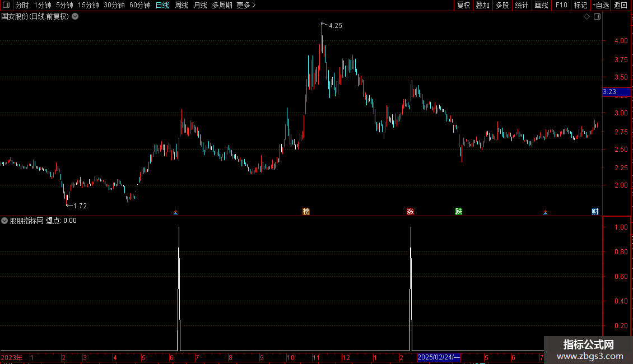The width and height of the screenshot is (633, 364).
Task: Switch to 月线 monthly chart
Action: 200,5
